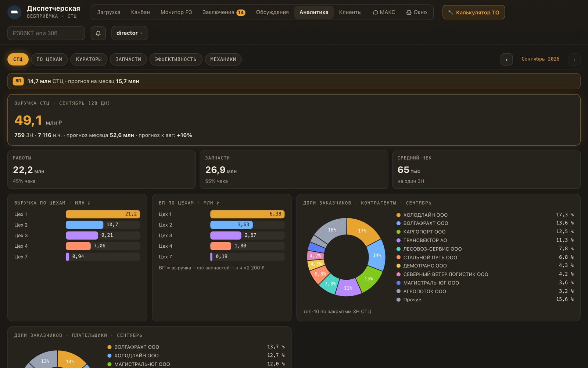Open Монитор РЗ tab
The width and height of the screenshot is (588, 368).
click(176, 12)
